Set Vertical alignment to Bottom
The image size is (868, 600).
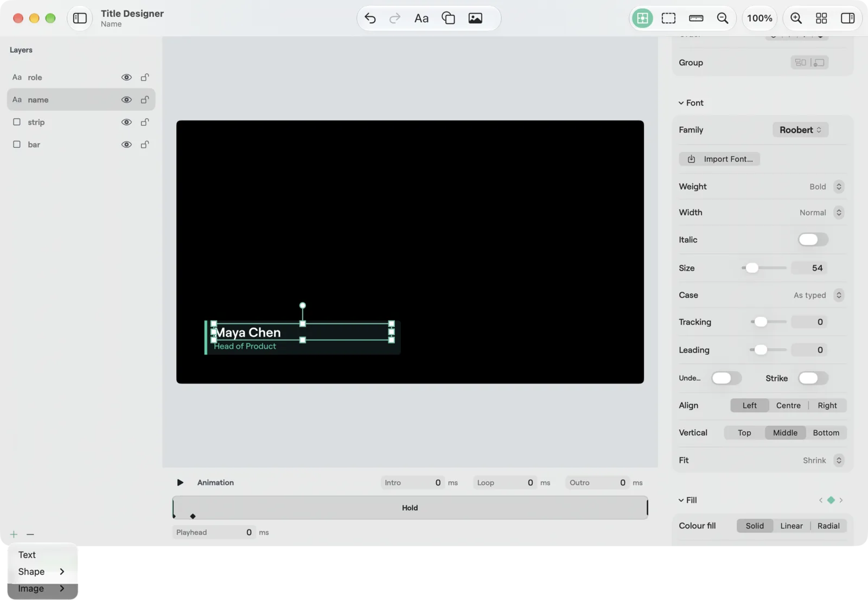click(x=826, y=433)
